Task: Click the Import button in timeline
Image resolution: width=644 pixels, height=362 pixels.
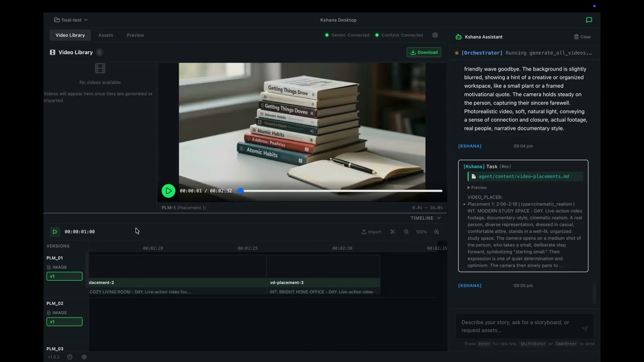Action: coord(371,232)
